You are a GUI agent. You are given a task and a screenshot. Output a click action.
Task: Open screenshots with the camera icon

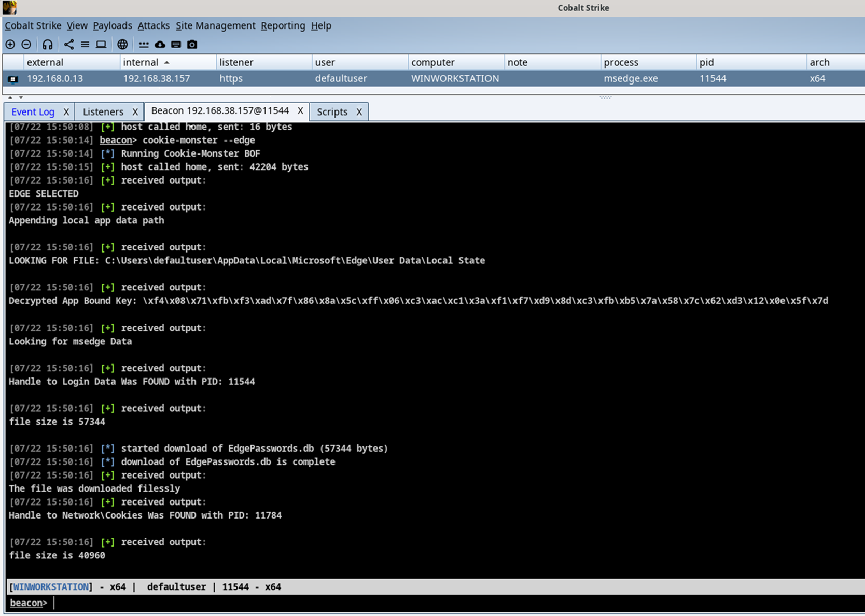[x=192, y=45]
